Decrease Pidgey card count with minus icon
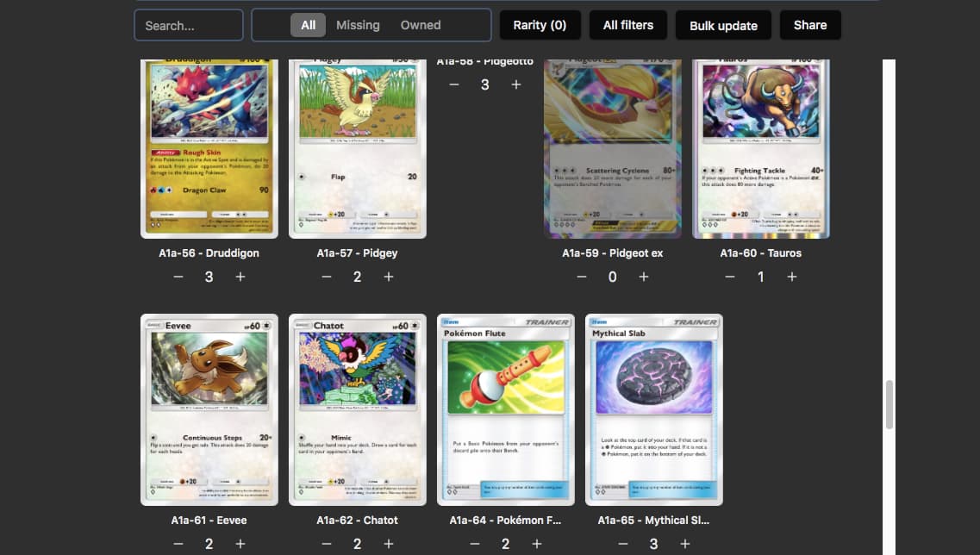 pos(327,277)
